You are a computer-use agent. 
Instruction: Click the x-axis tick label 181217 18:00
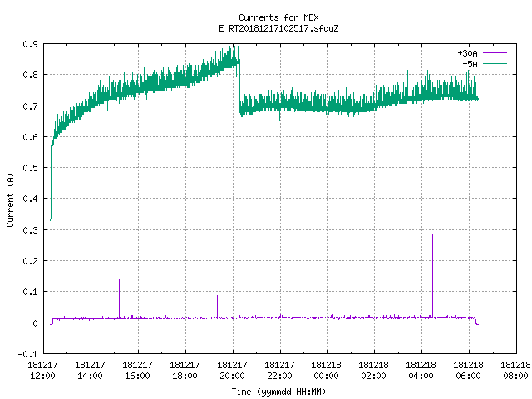point(185,371)
